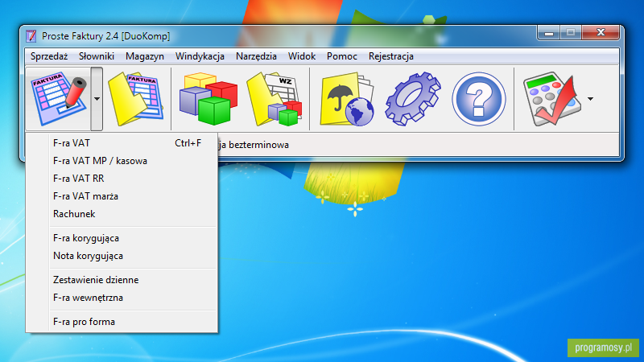Open Zestawienie dzienne from menu

pyautogui.click(x=122, y=280)
